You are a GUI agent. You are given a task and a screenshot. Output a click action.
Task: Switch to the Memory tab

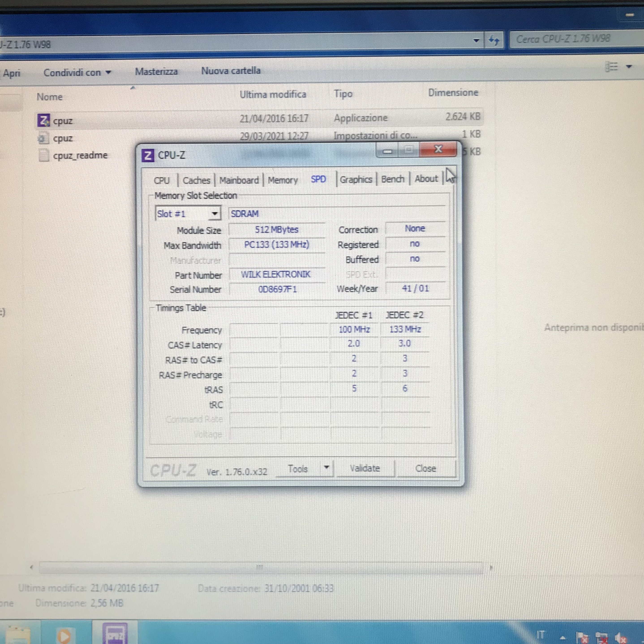click(283, 180)
